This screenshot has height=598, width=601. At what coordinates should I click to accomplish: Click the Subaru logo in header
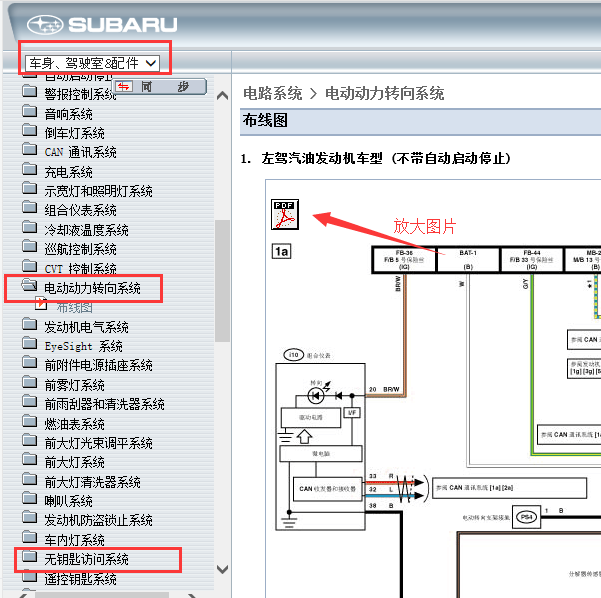pos(102,25)
